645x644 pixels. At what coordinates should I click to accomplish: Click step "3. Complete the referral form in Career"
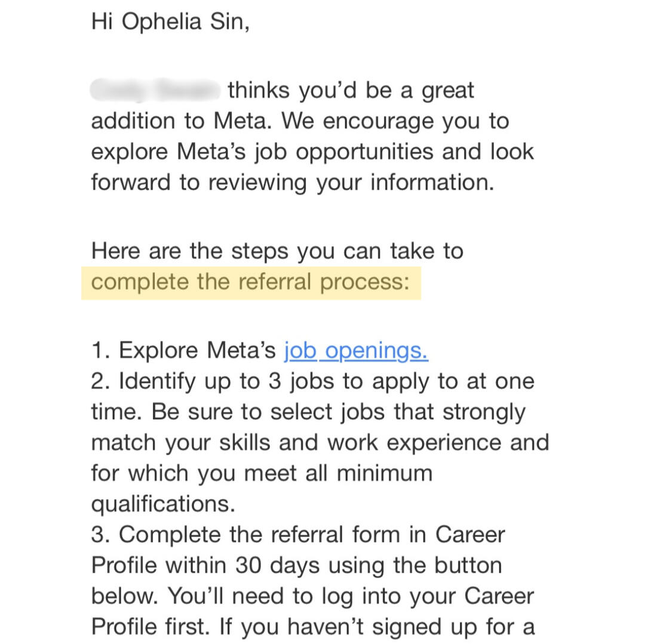[298, 535]
